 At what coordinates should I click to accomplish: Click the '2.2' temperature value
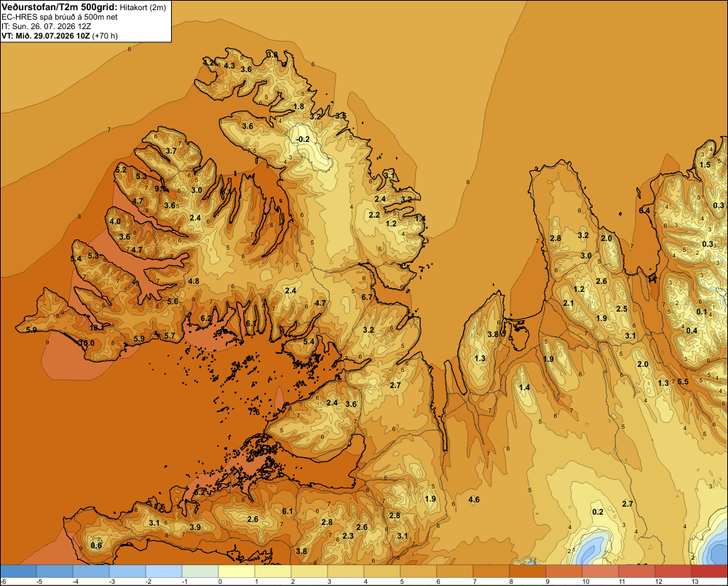(x=374, y=215)
